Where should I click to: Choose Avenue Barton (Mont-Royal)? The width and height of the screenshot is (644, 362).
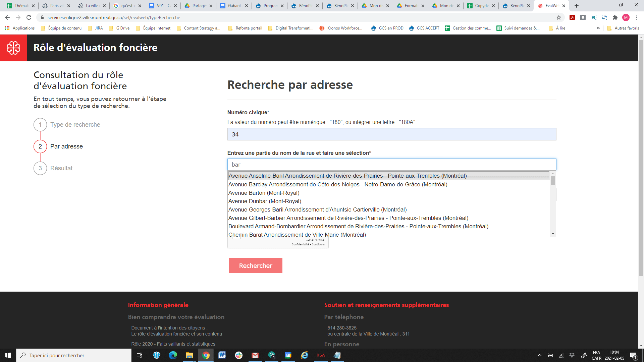pyautogui.click(x=388, y=193)
